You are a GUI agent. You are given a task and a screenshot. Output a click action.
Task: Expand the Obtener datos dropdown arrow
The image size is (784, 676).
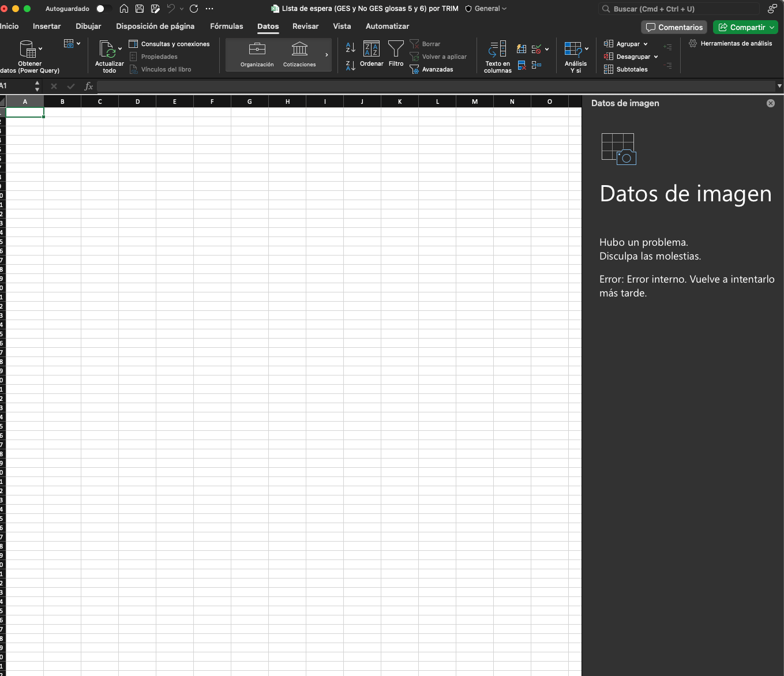click(x=40, y=49)
